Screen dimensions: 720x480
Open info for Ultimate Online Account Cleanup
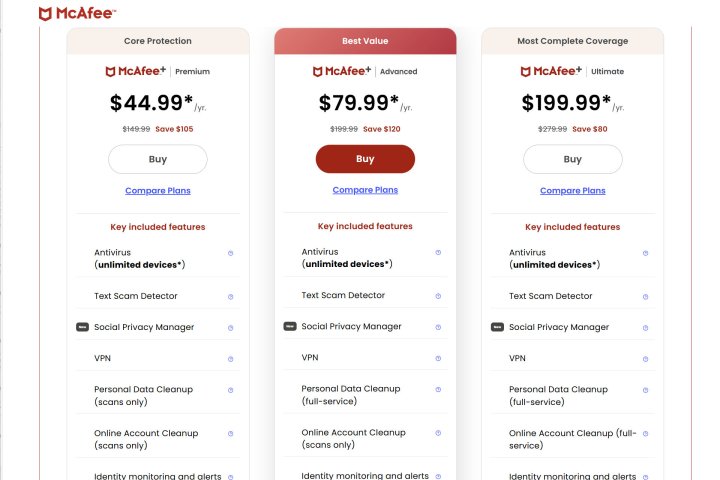[645, 433]
